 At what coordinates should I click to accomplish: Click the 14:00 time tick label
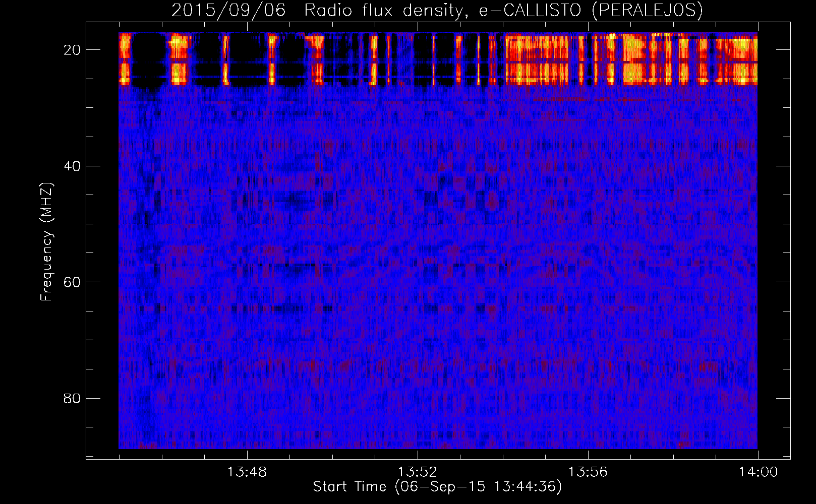pyautogui.click(x=759, y=472)
